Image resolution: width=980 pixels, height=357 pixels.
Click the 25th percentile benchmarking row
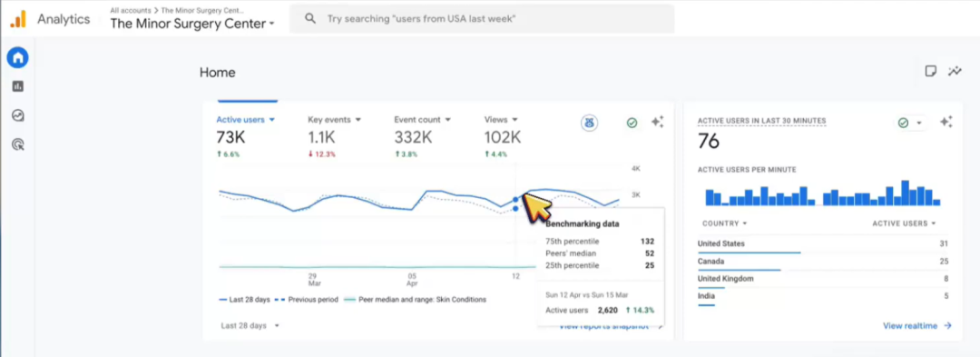coord(600,266)
